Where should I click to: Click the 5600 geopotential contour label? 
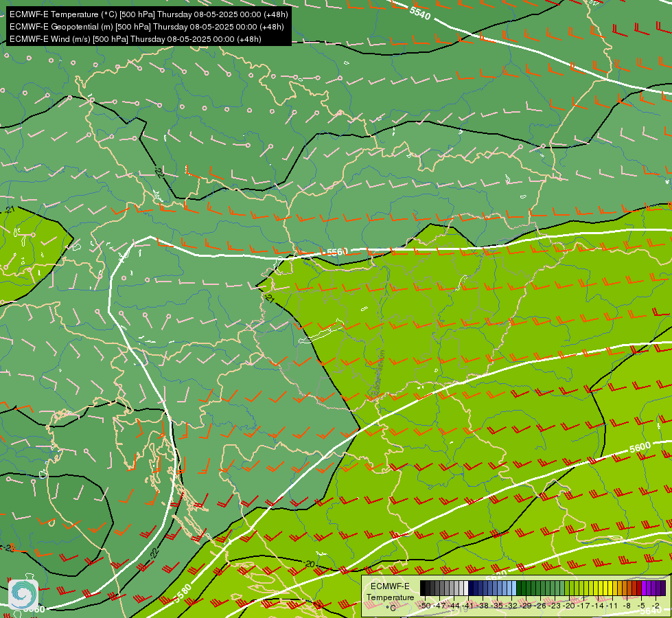pyautogui.click(x=640, y=448)
